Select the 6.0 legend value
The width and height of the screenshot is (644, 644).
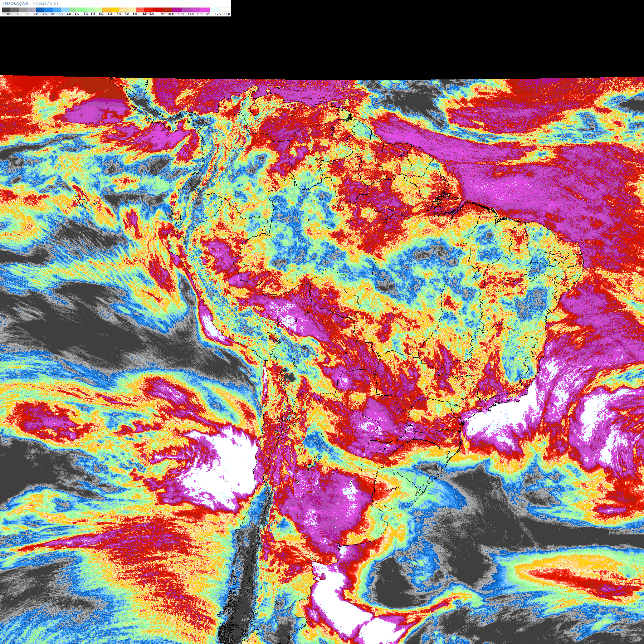pyautogui.click(x=101, y=14)
